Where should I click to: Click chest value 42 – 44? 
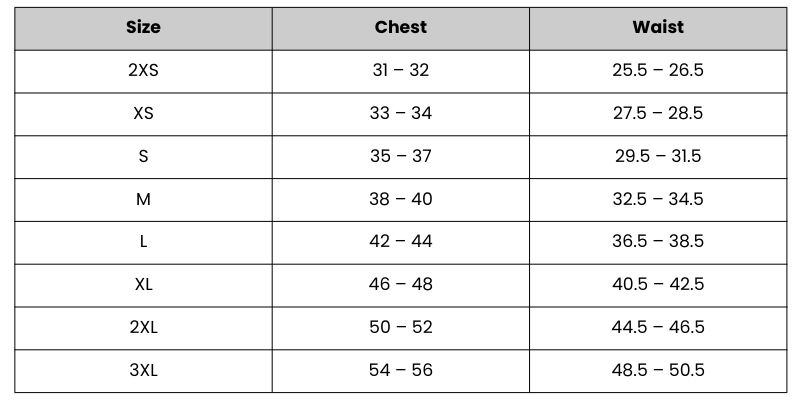400,242
